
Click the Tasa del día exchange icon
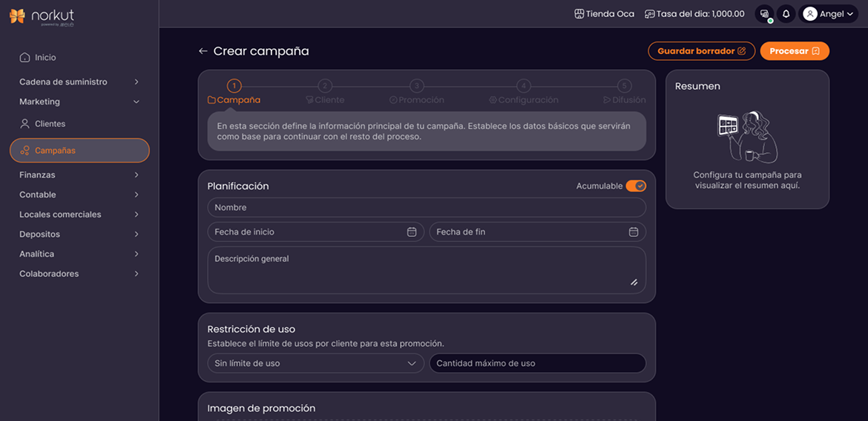pos(650,14)
